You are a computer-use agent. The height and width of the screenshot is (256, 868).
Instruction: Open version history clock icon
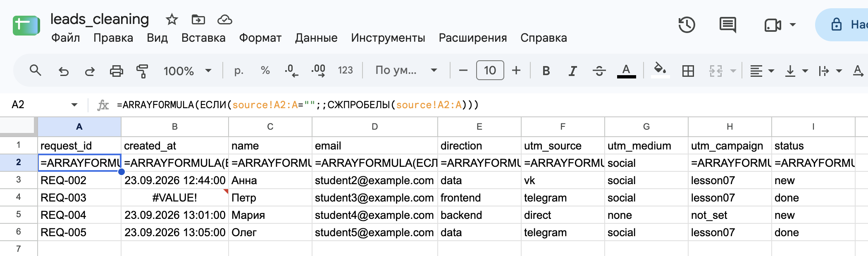pos(687,25)
